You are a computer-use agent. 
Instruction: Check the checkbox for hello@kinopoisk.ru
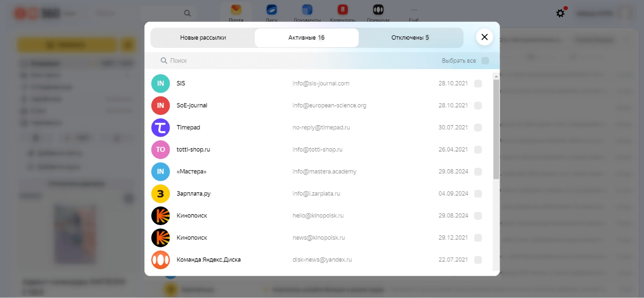[x=478, y=215]
